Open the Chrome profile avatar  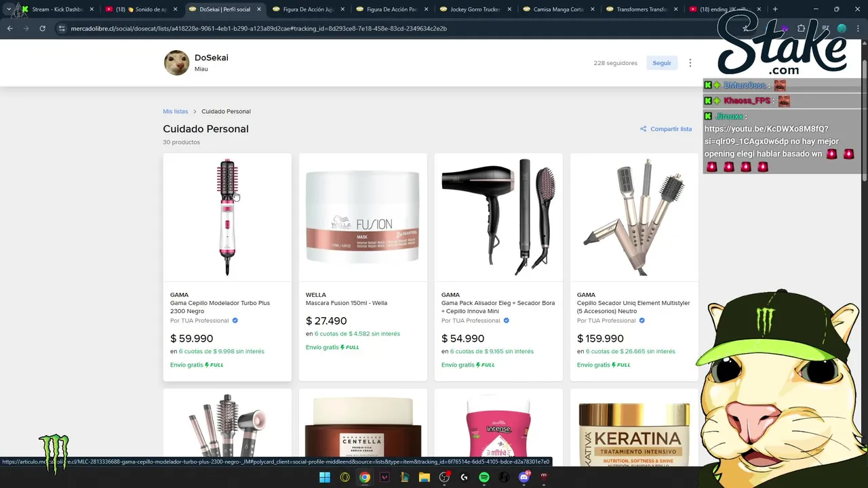click(x=842, y=28)
